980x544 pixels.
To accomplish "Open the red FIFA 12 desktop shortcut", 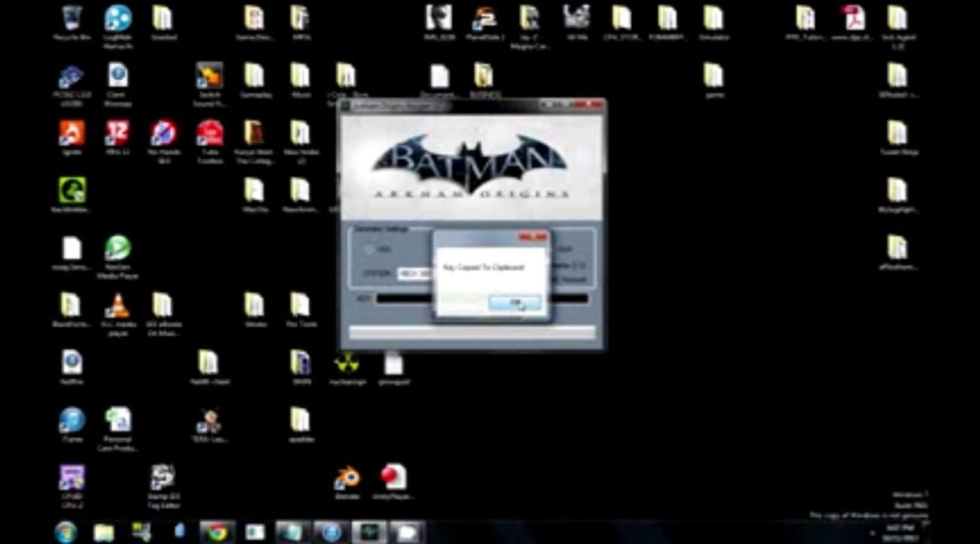I will [x=117, y=138].
